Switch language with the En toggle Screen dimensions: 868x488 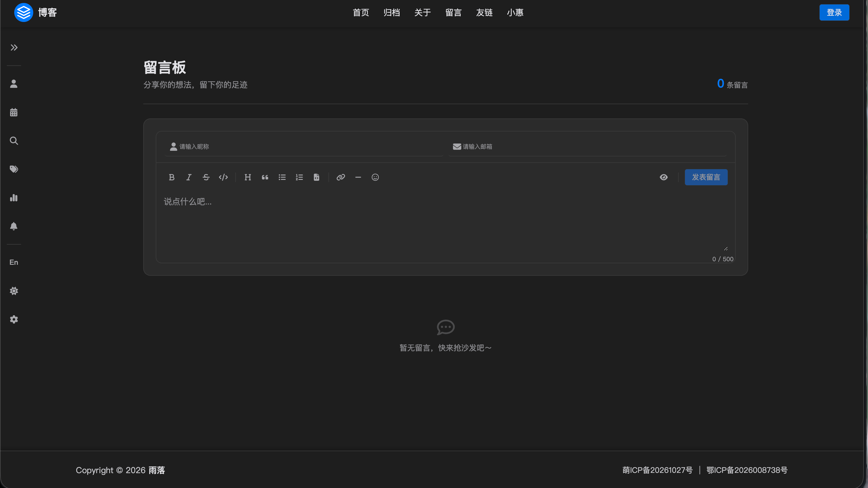click(14, 262)
